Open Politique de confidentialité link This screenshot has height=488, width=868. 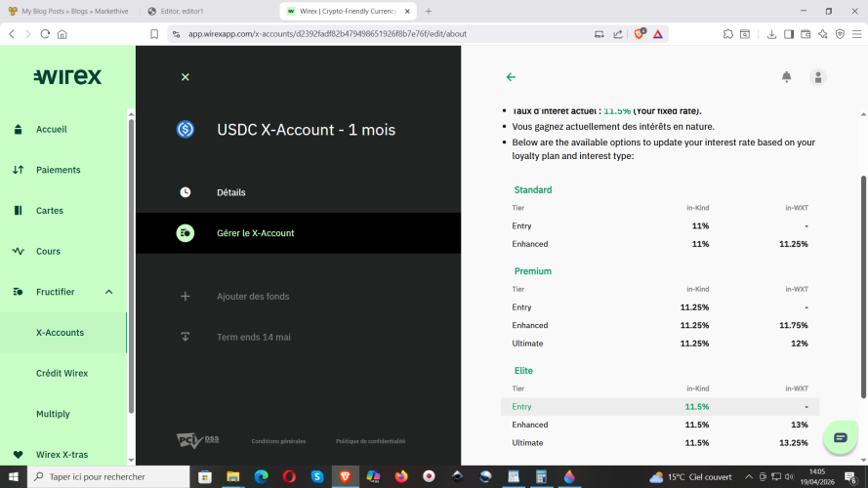click(370, 441)
